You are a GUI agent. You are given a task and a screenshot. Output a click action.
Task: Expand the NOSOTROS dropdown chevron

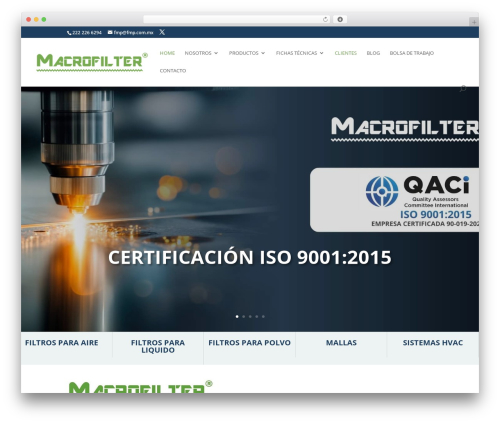(216, 53)
